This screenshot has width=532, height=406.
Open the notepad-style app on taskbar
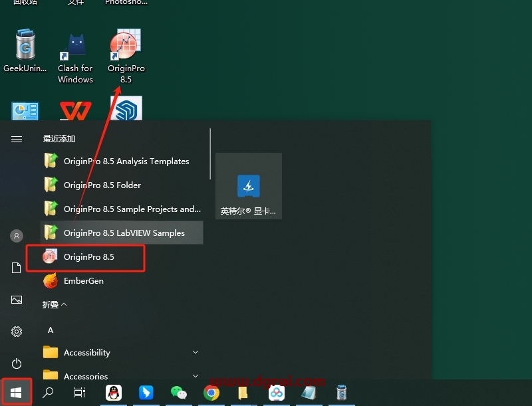[309, 393]
